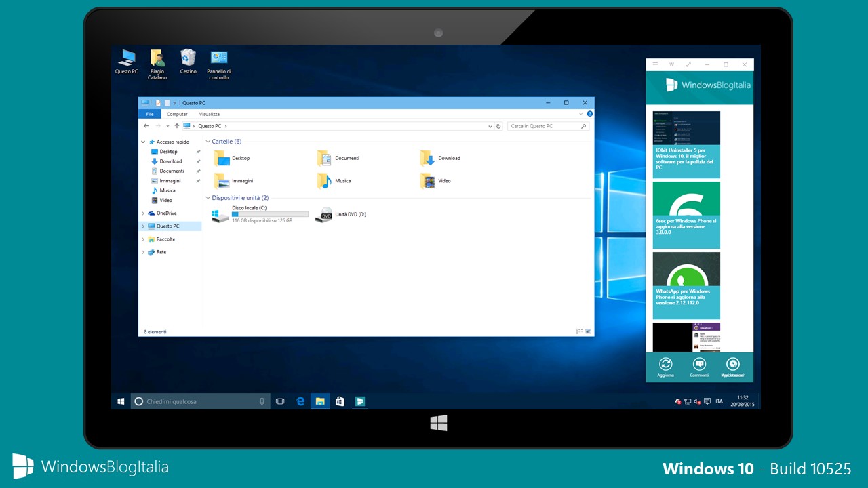The height and width of the screenshot is (488, 868).
Task: Click the Start button
Action: click(x=121, y=401)
